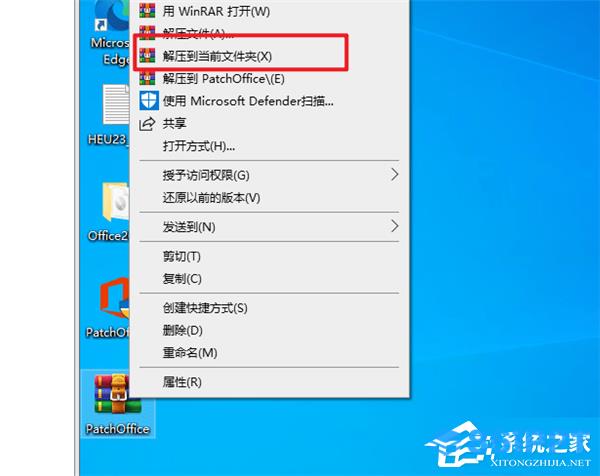
Task: Click WinRAR icon beside 解压到当前文件夹
Action: pyautogui.click(x=147, y=56)
